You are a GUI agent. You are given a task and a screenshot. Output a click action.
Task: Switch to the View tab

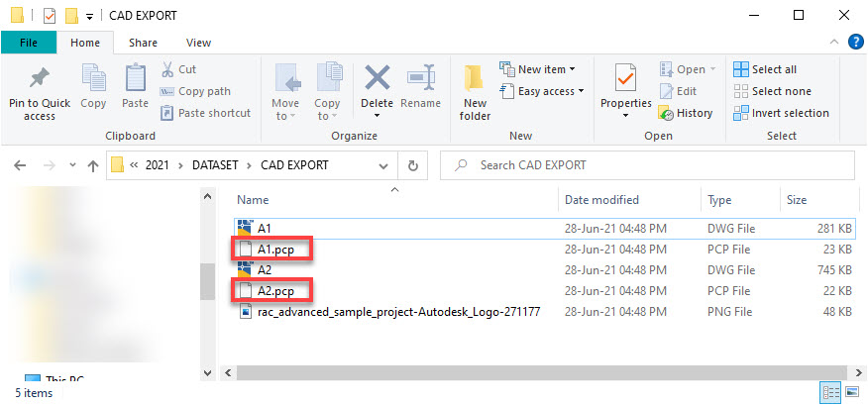tap(198, 43)
